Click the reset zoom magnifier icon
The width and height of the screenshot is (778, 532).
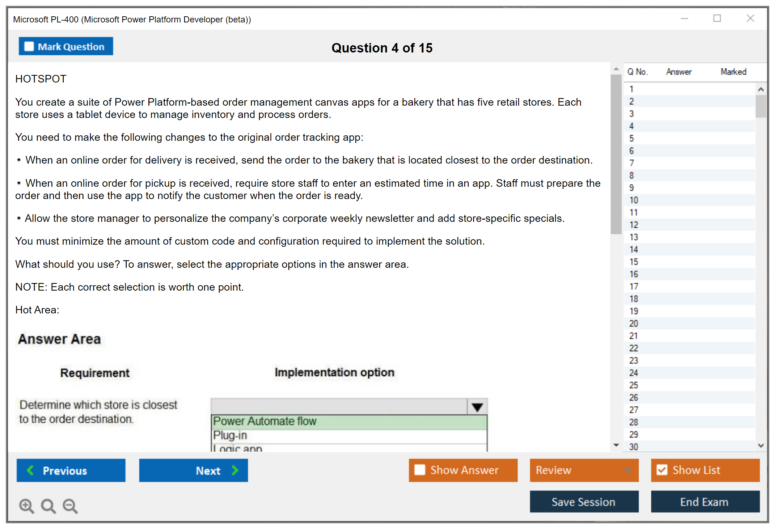48,506
